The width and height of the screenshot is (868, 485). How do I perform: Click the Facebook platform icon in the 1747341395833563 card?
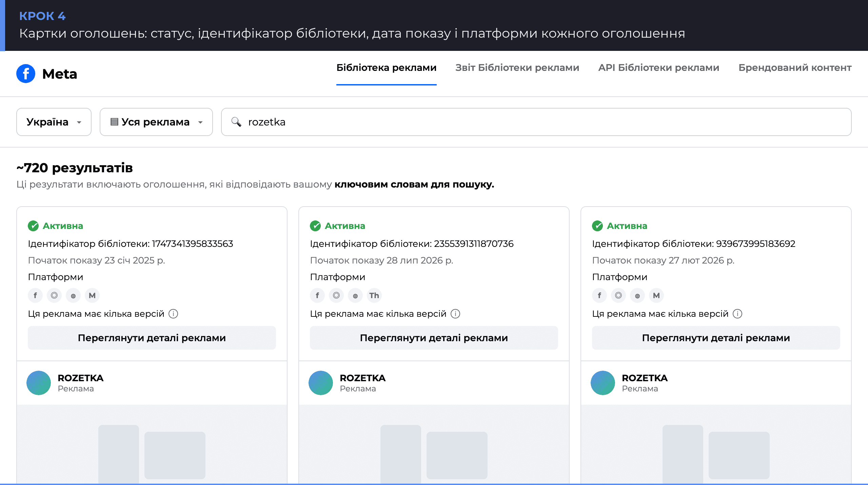pos(35,295)
